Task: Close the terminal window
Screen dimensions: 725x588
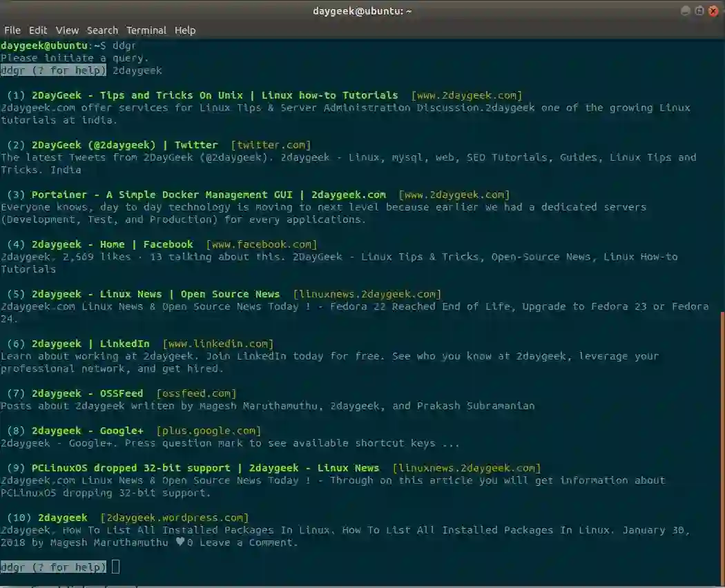Action: tap(713, 10)
